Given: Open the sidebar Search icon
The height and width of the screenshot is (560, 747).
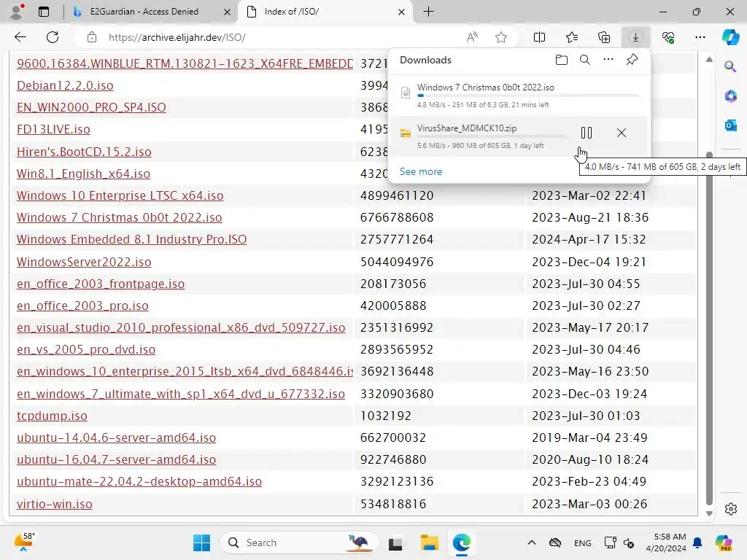Looking at the screenshot, I should click(x=730, y=66).
